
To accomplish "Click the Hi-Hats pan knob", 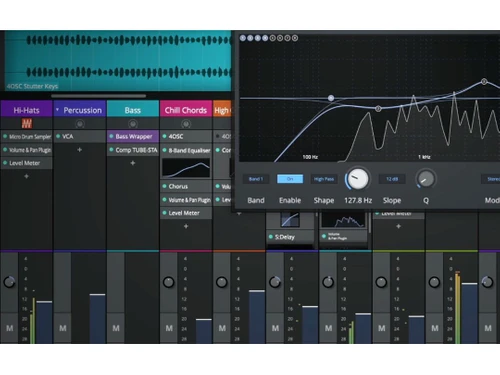I will pyautogui.click(x=9, y=282).
